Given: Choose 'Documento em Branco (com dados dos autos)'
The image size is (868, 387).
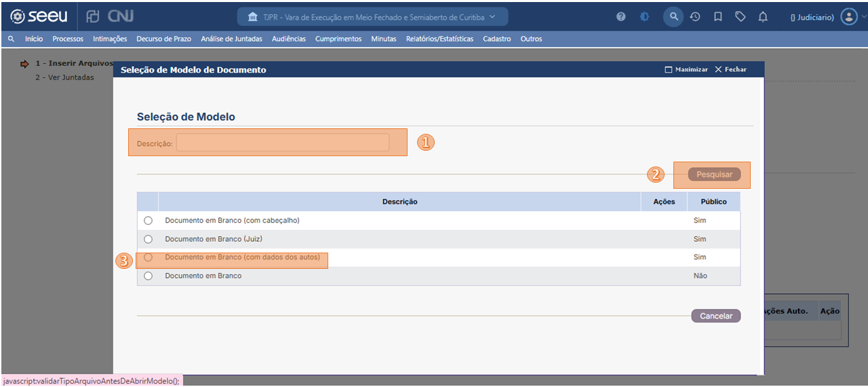Looking at the screenshot, I should pos(149,257).
